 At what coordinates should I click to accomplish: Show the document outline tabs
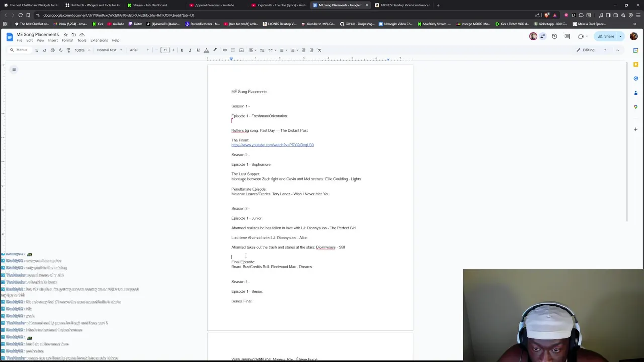pyautogui.click(x=14, y=70)
